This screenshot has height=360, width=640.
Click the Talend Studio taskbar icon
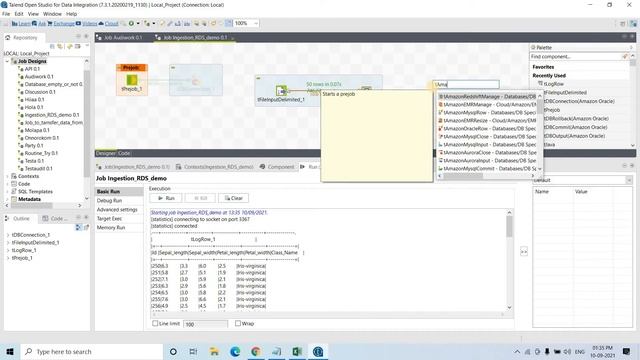coord(318,351)
